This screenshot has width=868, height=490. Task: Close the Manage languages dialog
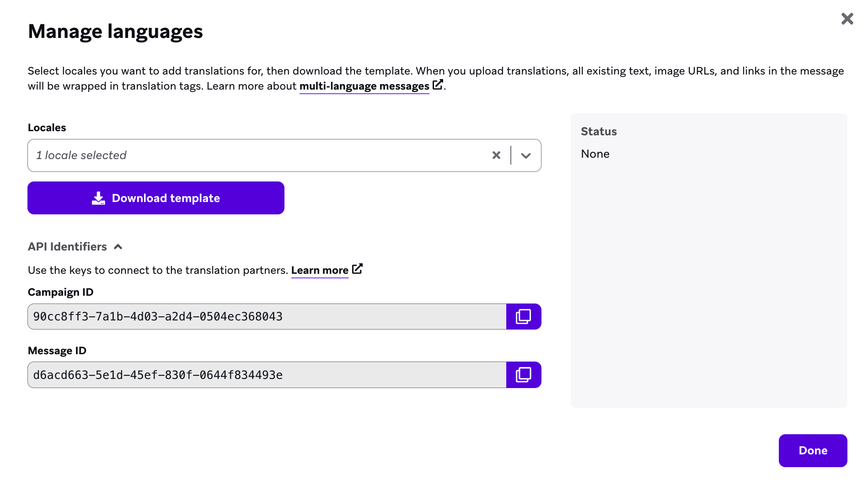[847, 19]
